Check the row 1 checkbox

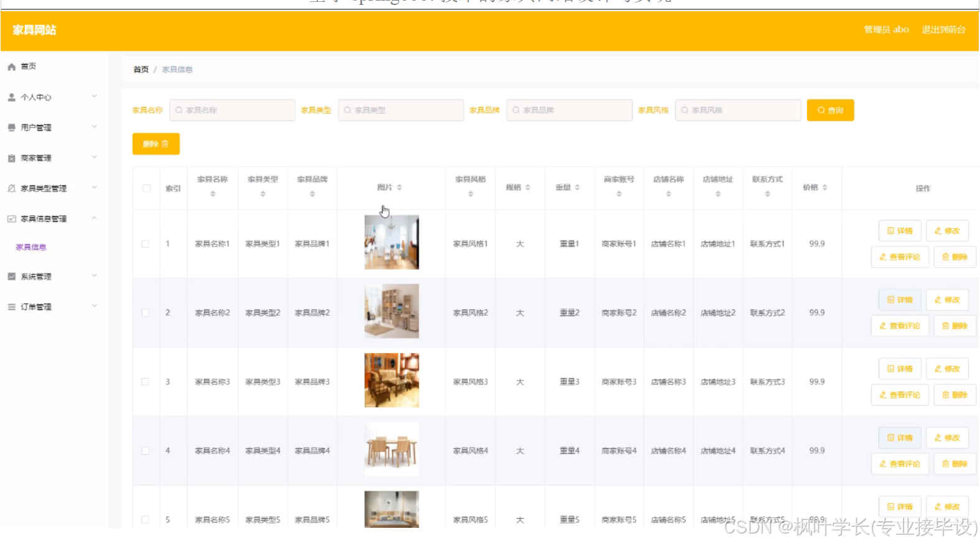(145, 244)
